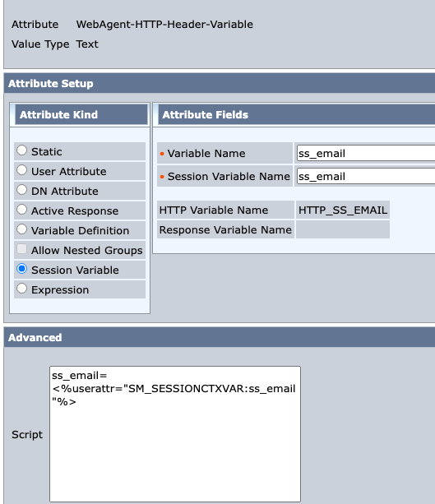435x504 pixels.
Task: Click into the Variable Name input field
Action: point(366,153)
